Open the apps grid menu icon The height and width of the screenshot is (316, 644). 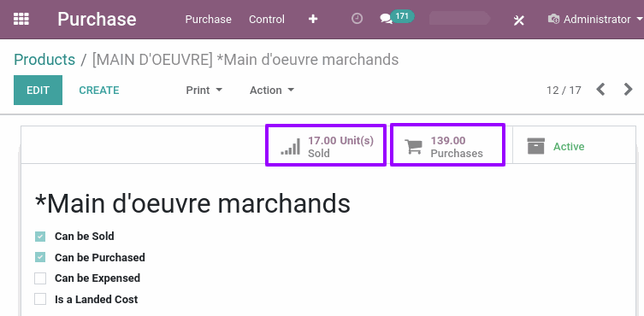21,20
